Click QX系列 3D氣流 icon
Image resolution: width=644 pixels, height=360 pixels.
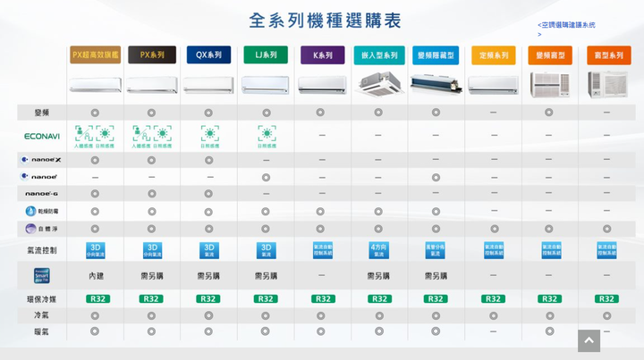(209, 250)
